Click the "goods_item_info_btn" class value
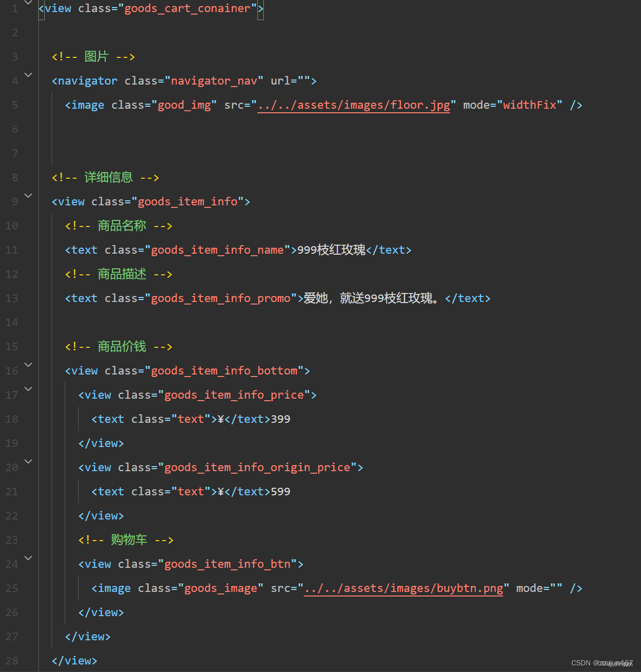This screenshot has width=641, height=672. click(228, 564)
